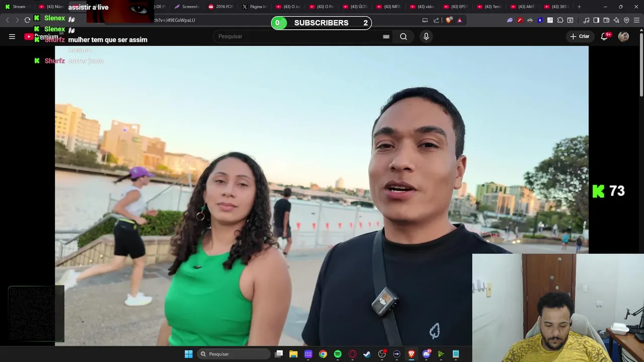
Task: Switch to the Screensh browser tab
Action: 187,7
